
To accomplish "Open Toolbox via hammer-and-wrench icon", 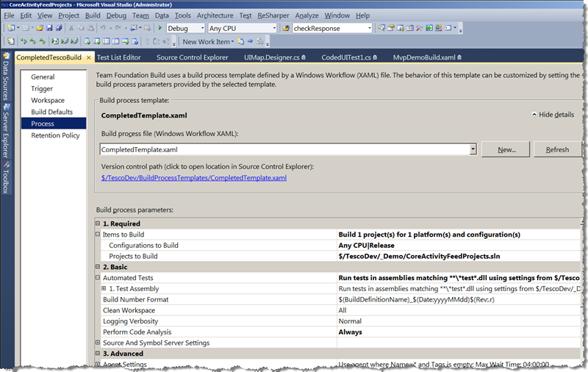I will [419, 28].
